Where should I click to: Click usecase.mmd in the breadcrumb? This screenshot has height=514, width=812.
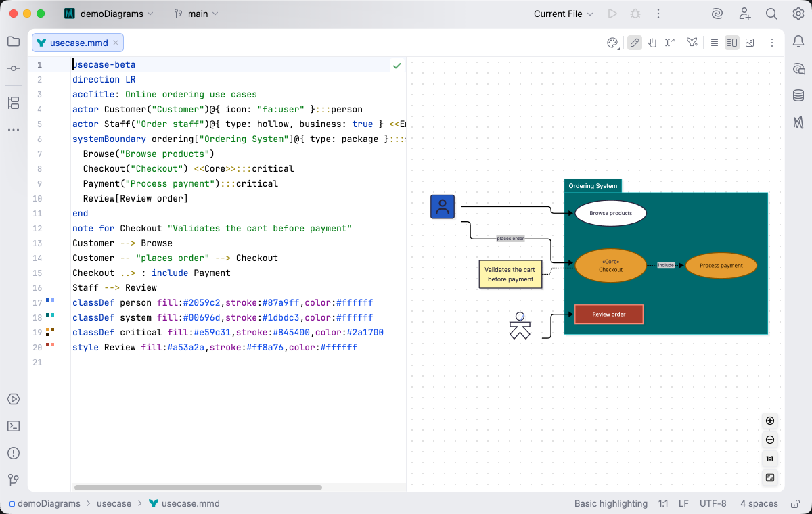184,503
